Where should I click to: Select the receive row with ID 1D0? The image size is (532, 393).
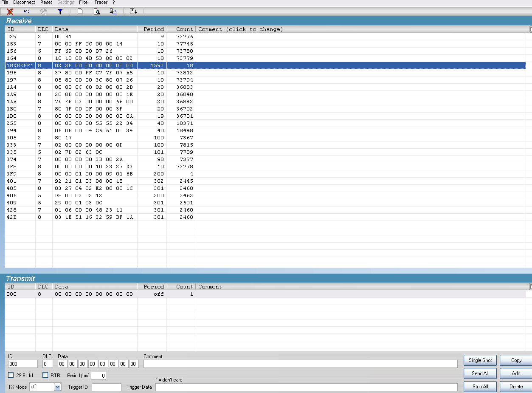265,116
